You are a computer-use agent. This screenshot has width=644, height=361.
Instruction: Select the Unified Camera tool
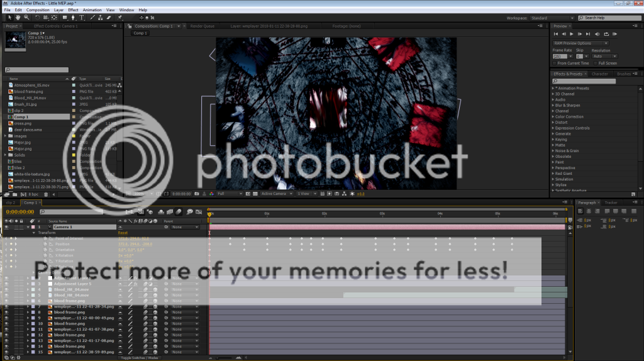tap(45, 18)
